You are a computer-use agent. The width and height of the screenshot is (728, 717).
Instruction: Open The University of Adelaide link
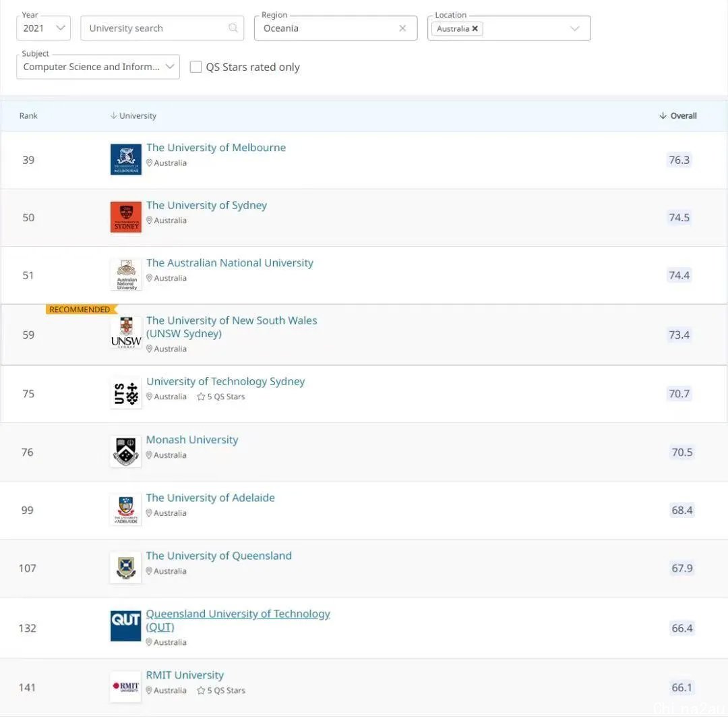(210, 497)
